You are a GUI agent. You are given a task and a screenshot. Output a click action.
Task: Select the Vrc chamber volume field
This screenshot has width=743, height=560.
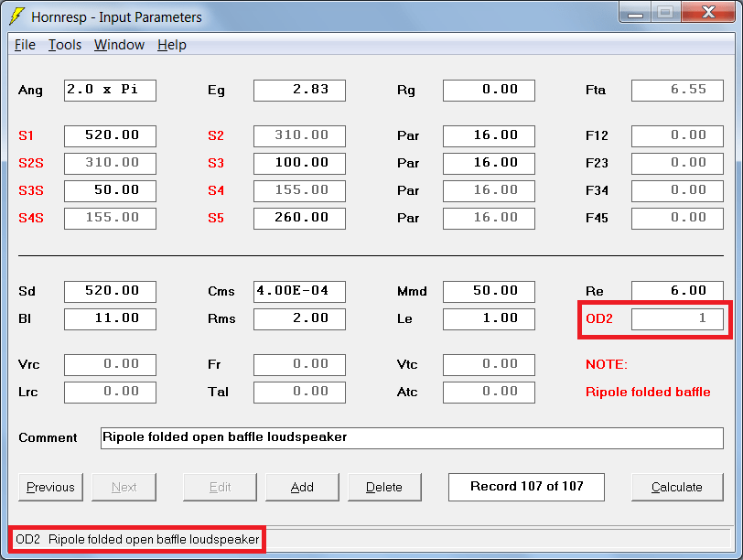coord(110,365)
